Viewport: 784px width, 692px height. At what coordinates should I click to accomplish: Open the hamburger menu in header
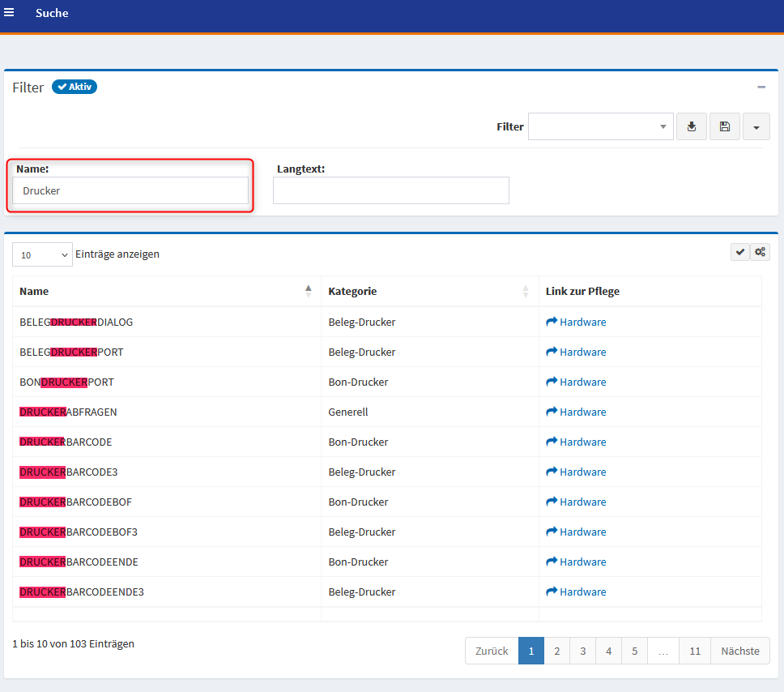10,13
